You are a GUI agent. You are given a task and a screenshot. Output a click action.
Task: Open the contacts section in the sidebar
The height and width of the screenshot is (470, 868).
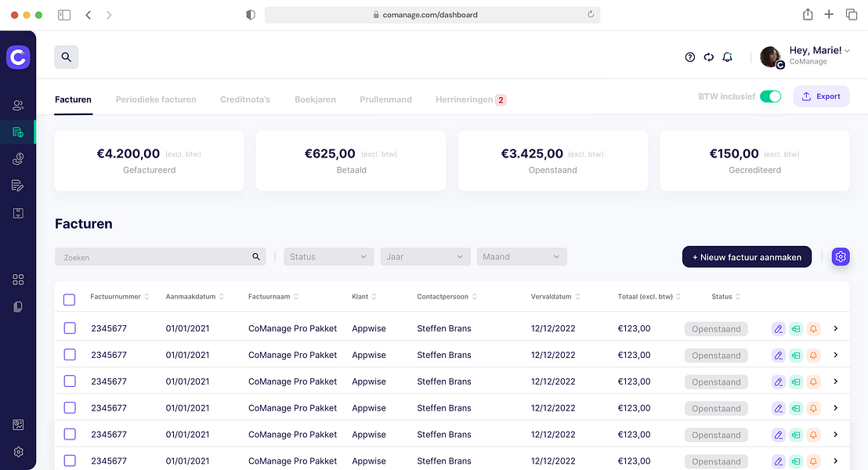click(x=18, y=105)
